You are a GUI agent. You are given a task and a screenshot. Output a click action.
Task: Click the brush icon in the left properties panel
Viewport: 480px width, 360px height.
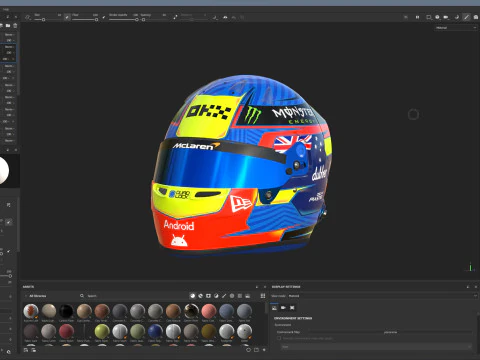pyautogui.click(x=9, y=222)
